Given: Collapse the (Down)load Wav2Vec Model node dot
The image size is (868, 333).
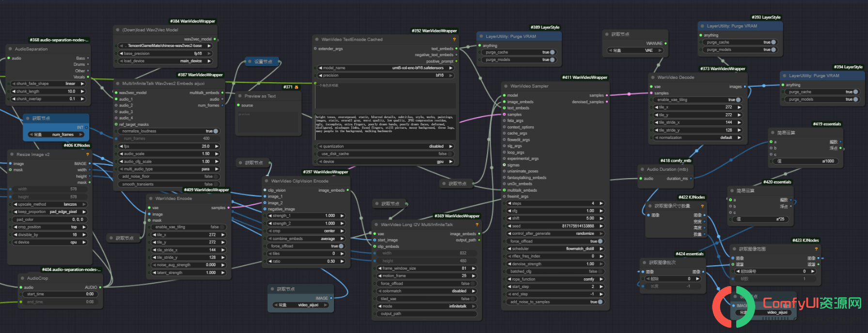Looking at the screenshot, I should click(118, 30).
